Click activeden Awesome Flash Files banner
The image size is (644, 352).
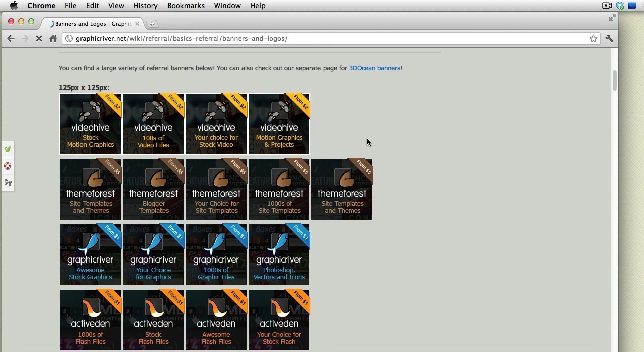tap(216, 320)
